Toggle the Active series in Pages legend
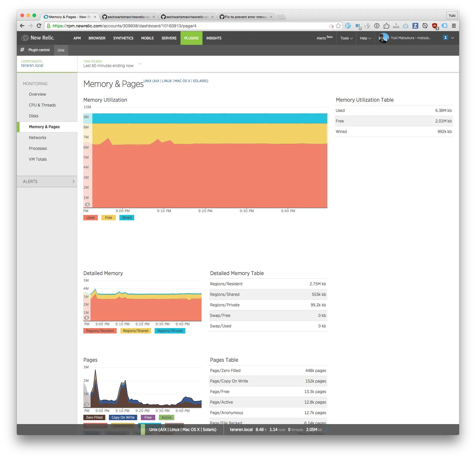 point(166,417)
